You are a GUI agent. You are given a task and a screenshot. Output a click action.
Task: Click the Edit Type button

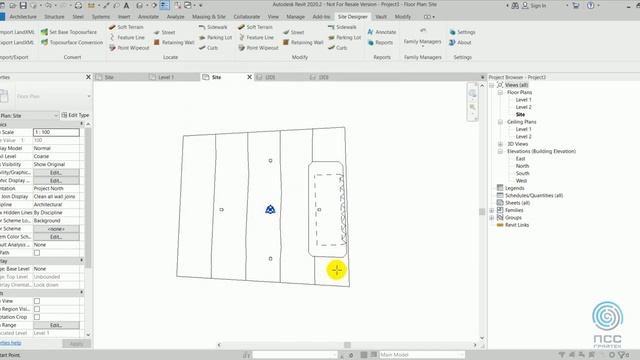click(x=75, y=116)
